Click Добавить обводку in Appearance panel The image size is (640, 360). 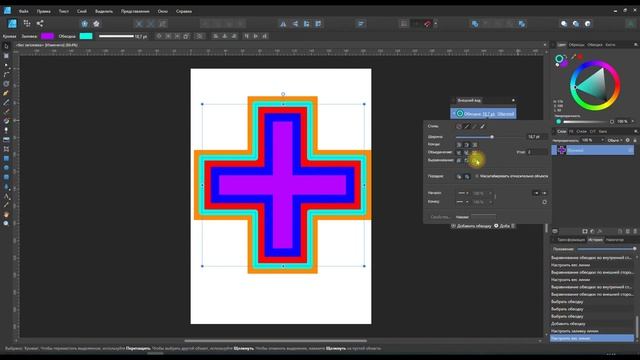(471, 226)
